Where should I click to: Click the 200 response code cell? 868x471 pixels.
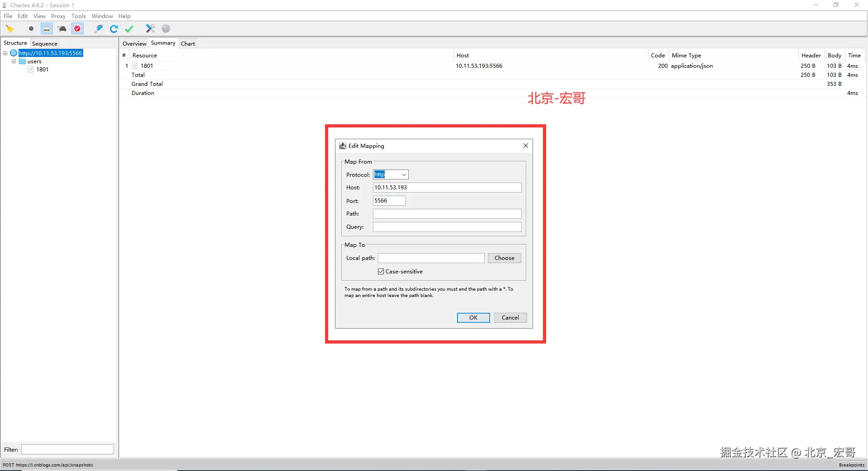pyautogui.click(x=663, y=66)
